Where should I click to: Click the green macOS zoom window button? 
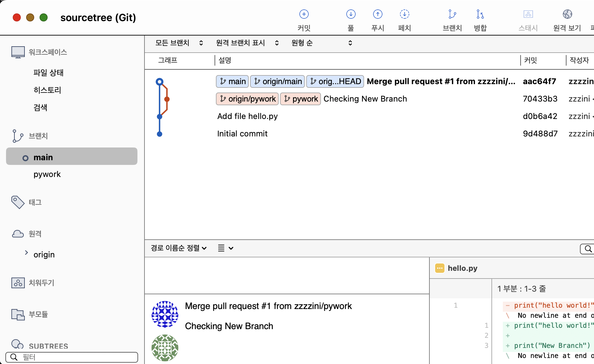44,17
